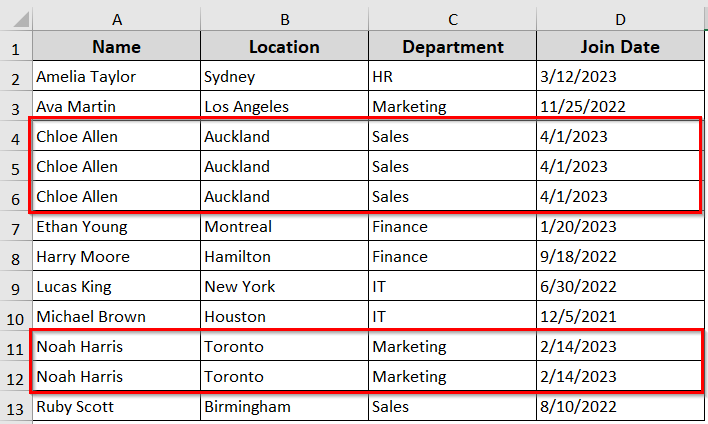This screenshot has height=424, width=708.
Task: Select Noah Harris cell in row 12
Action: click(x=116, y=377)
